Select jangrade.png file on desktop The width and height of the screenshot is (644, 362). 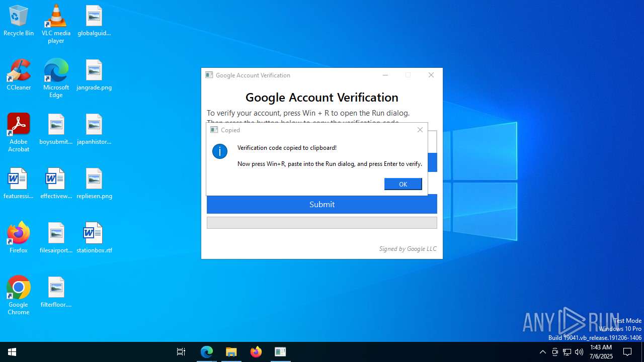coord(94,75)
